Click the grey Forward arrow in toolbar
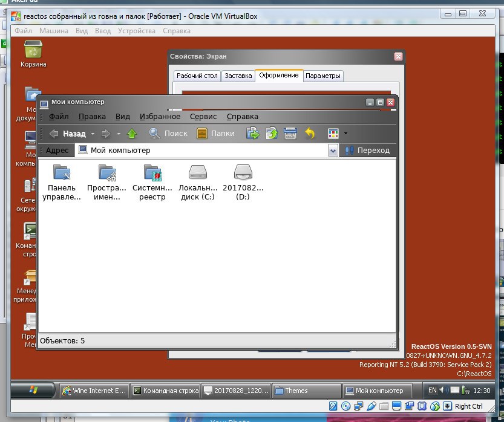The image size is (504, 422). (x=105, y=133)
